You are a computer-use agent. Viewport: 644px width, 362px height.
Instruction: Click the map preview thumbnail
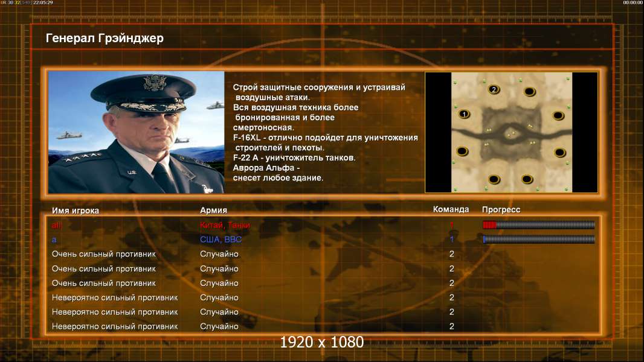(511, 132)
